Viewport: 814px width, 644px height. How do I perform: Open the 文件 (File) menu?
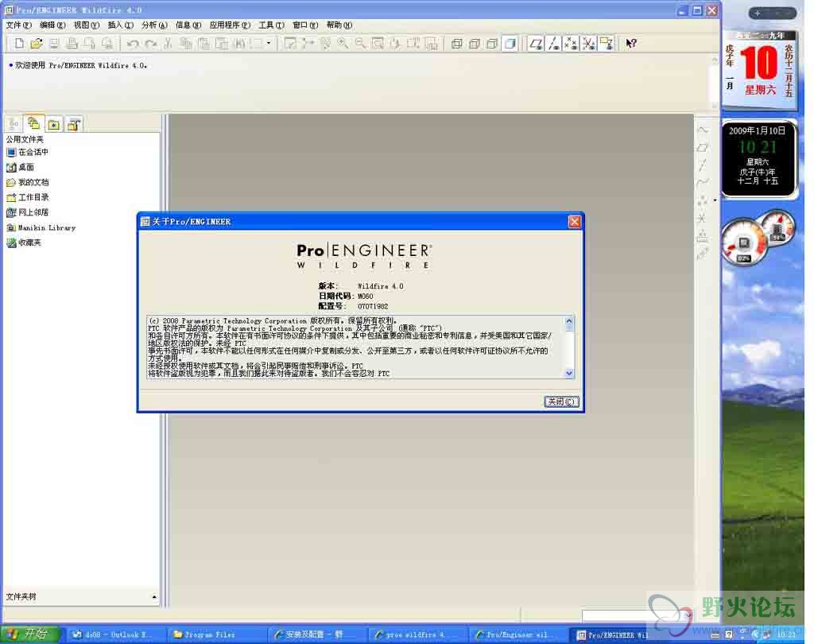(18, 25)
